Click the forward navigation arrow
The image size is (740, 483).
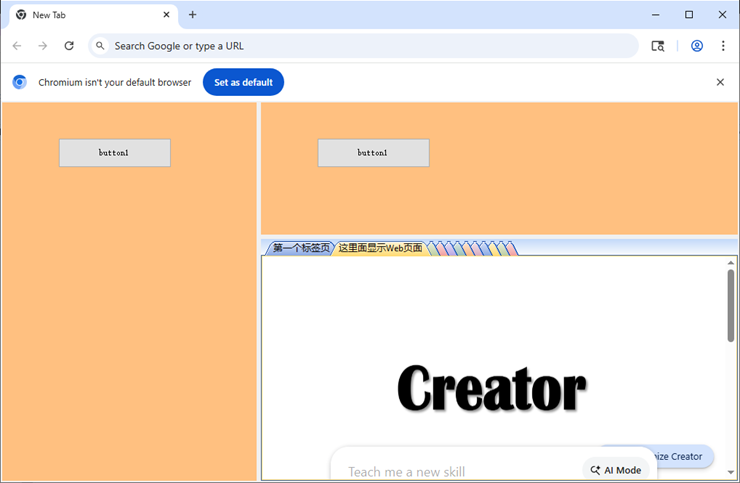point(43,46)
